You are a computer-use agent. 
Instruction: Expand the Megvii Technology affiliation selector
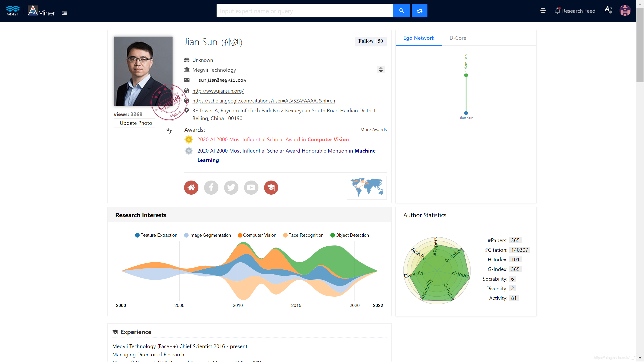pyautogui.click(x=381, y=70)
